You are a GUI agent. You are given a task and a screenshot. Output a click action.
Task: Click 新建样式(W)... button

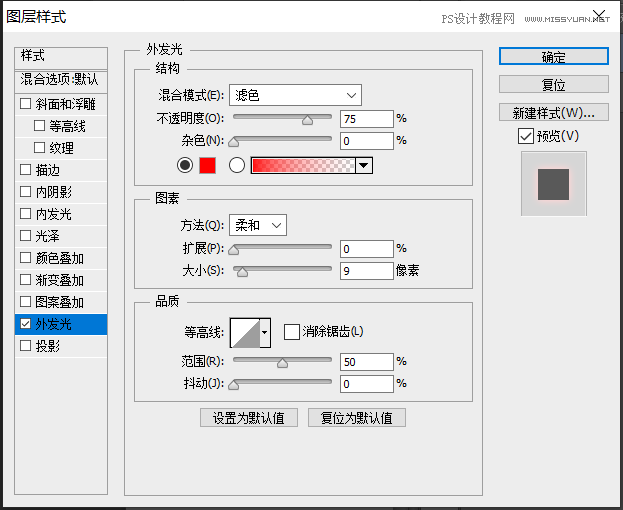[x=553, y=112]
